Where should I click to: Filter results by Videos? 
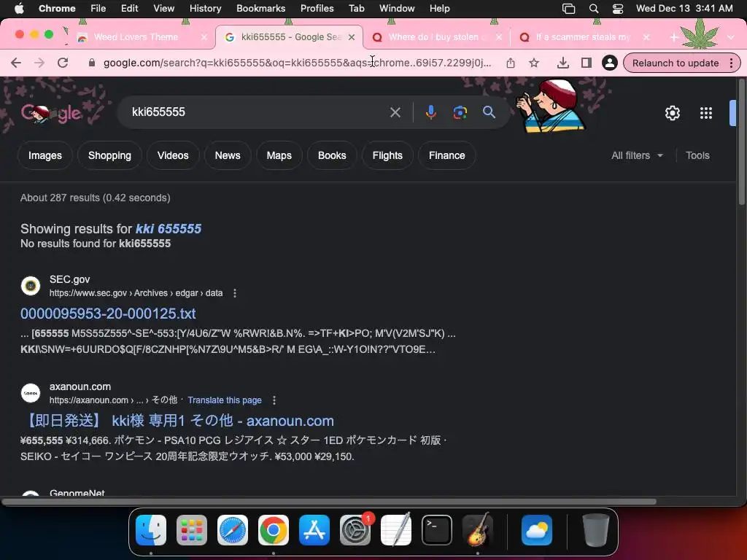[x=173, y=156]
